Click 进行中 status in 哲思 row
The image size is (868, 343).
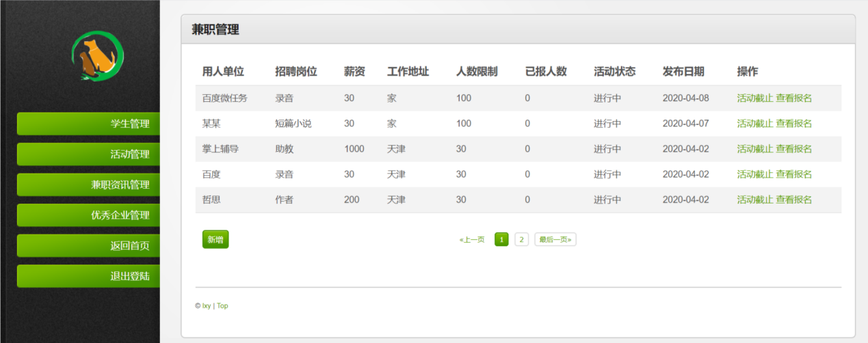(x=607, y=200)
